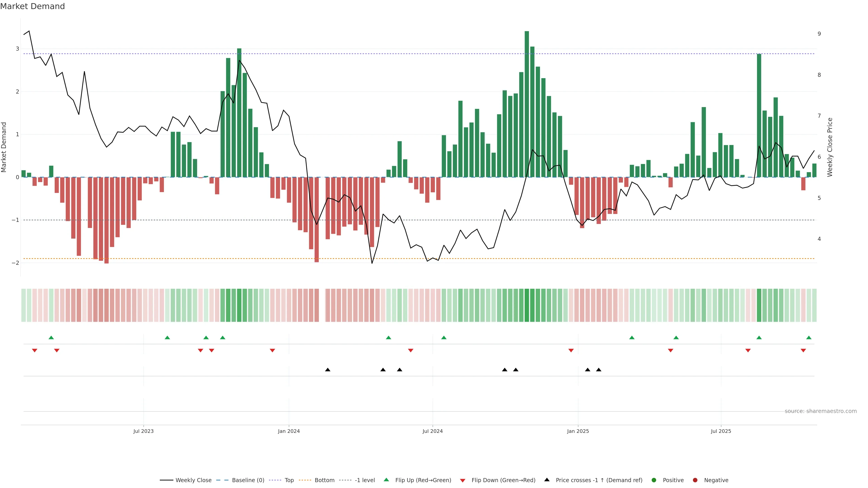Click the red Flip Down legend triangle

click(463, 481)
